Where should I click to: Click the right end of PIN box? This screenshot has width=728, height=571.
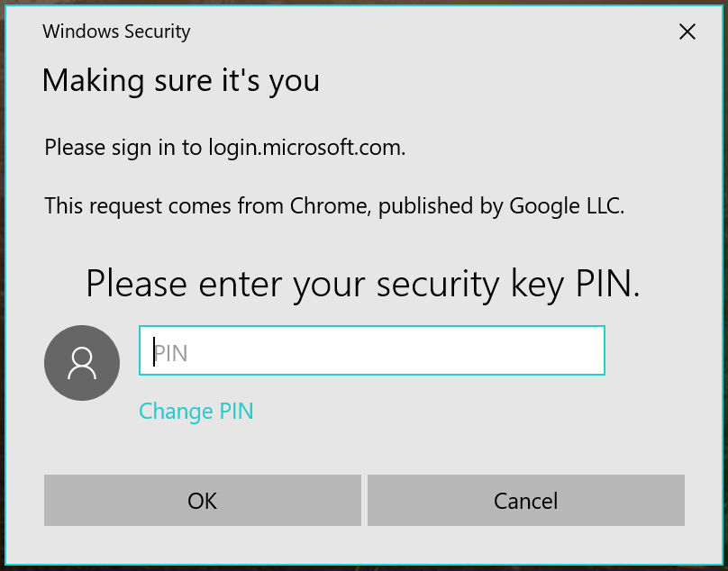pyautogui.click(x=586, y=351)
